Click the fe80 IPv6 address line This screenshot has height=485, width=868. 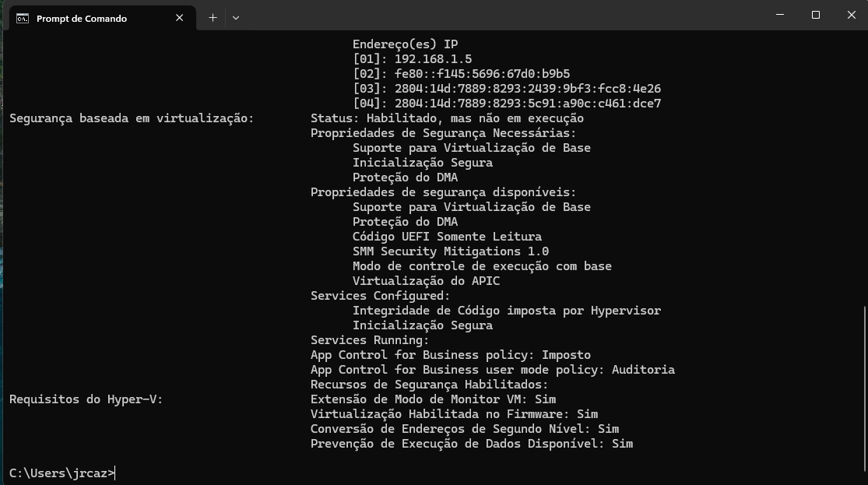click(x=461, y=74)
